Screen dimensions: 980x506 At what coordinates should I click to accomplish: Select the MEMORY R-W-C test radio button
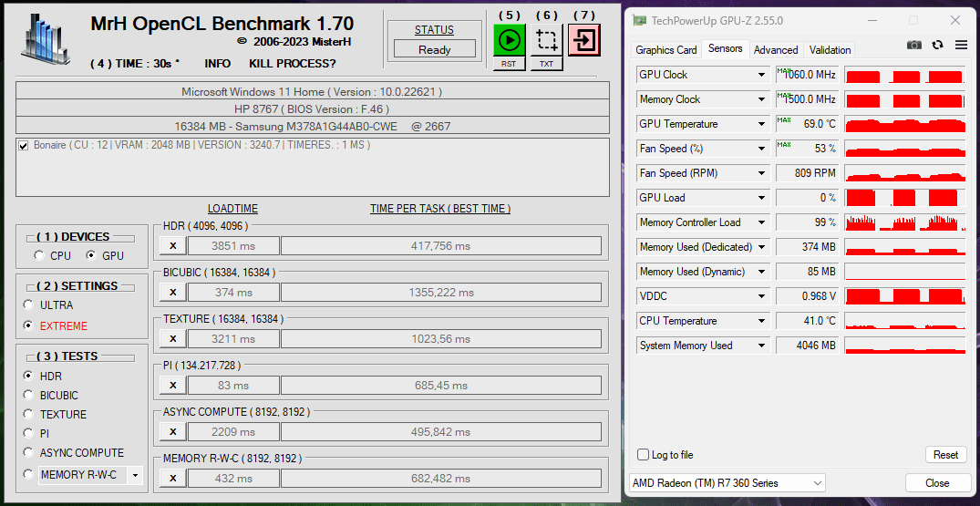click(28, 474)
